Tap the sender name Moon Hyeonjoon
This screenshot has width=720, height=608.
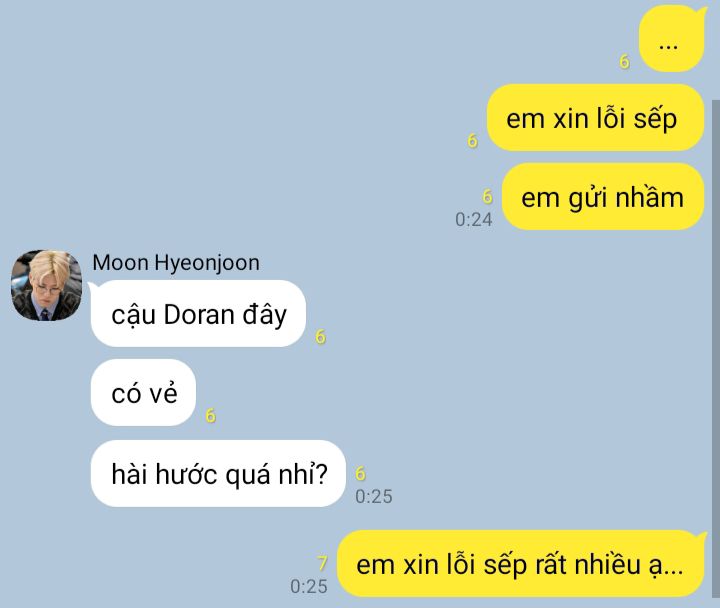tap(176, 263)
